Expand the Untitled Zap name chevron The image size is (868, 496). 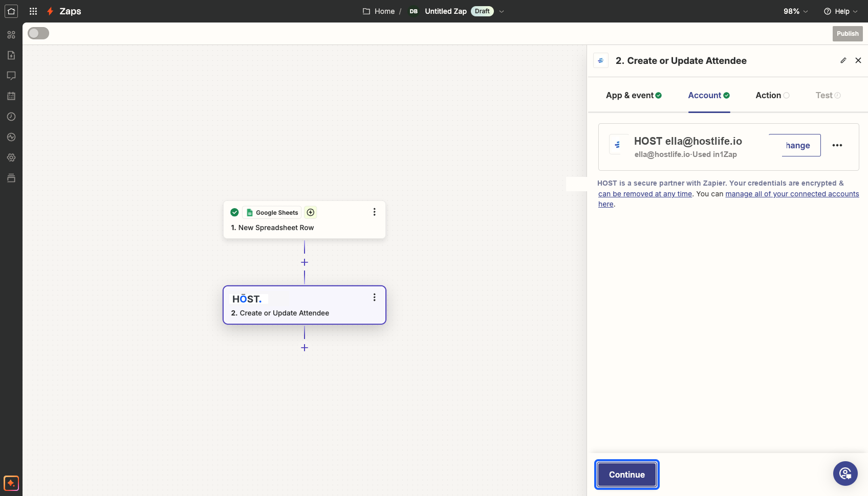pos(502,11)
